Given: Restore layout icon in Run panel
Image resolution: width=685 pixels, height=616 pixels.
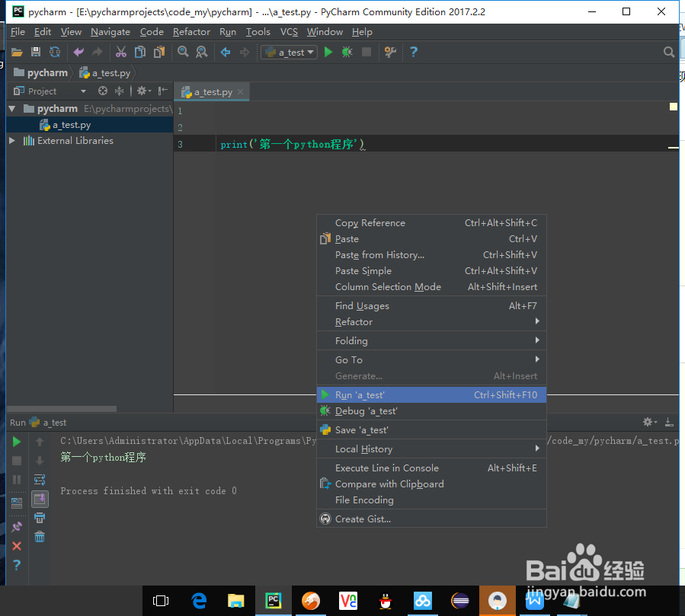Looking at the screenshot, I should [17, 503].
